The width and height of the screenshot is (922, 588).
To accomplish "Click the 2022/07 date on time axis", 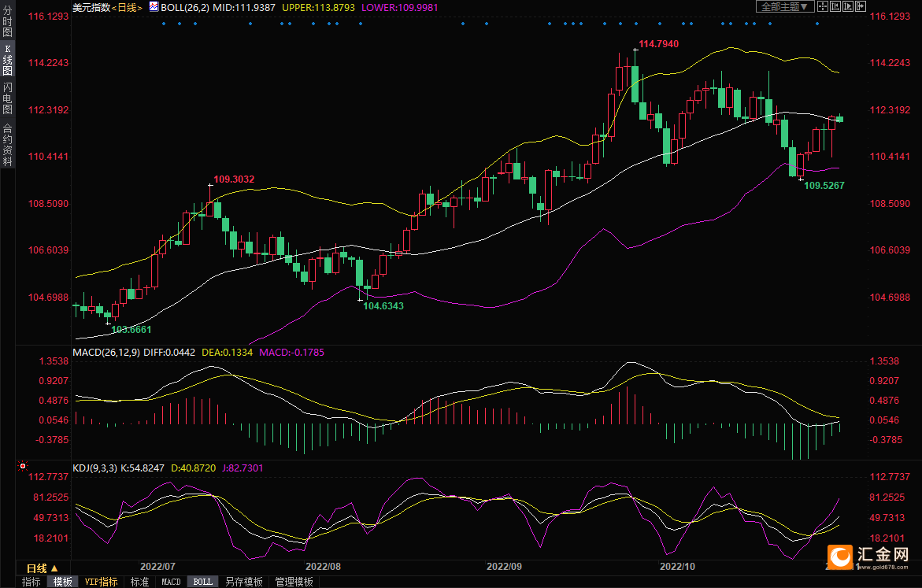I will click(x=157, y=566).
